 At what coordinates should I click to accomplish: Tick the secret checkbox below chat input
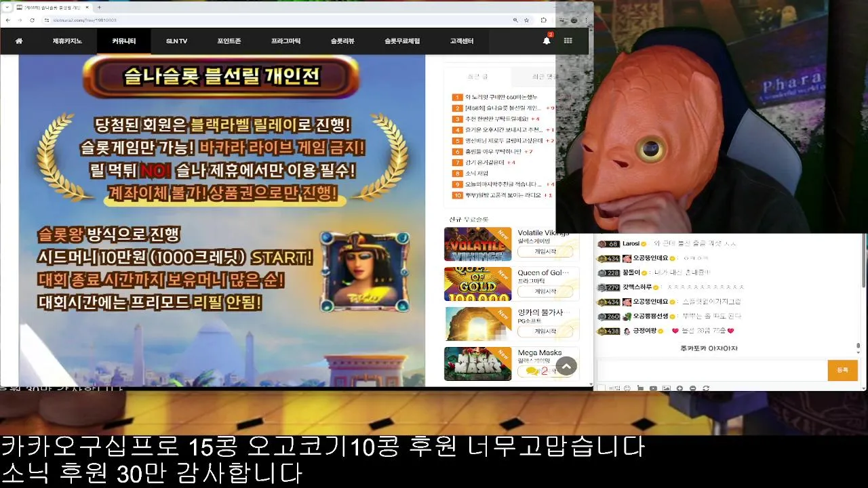click(x=601, y=388)
